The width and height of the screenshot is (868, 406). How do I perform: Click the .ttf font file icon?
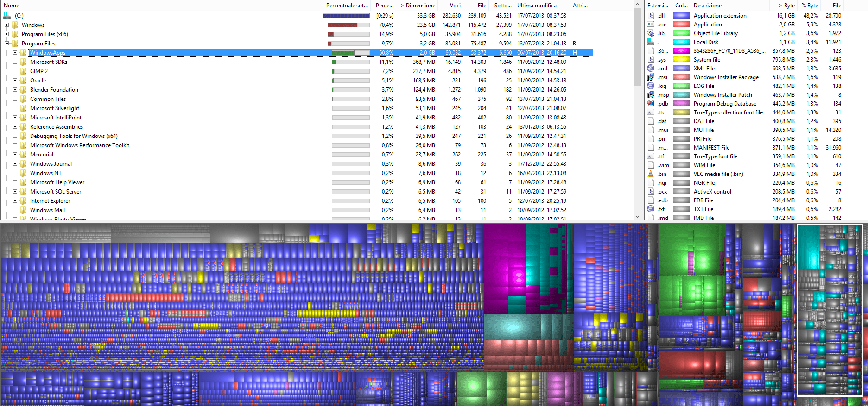pos(651,156)
